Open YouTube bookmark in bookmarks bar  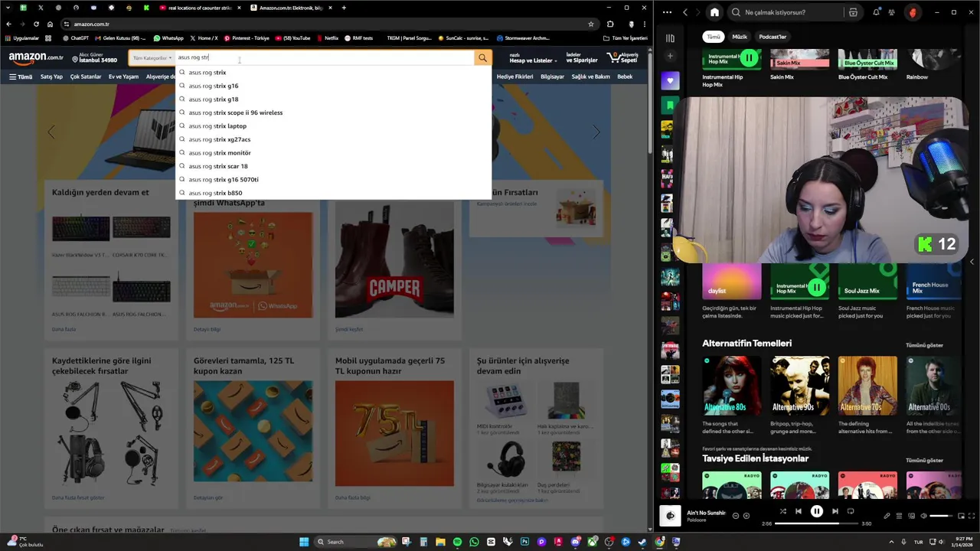(x=292, y=37)
